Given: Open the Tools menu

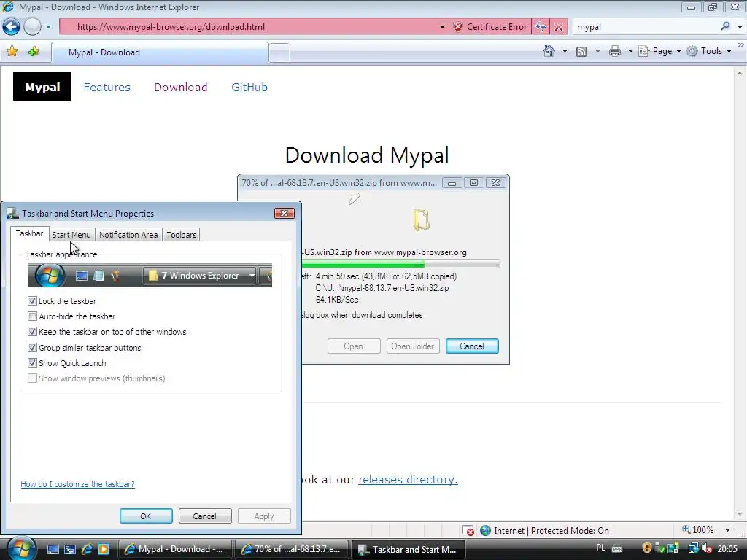Looking at the screenshot, I should [709, 51].
